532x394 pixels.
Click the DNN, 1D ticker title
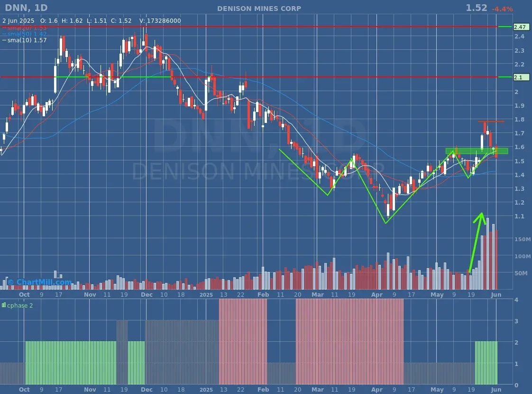26,8
